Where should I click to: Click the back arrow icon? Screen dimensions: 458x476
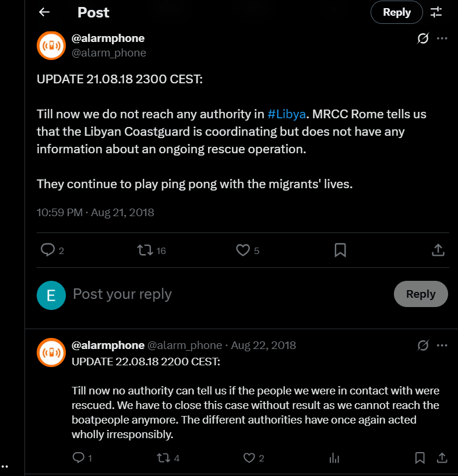(44, 12)
